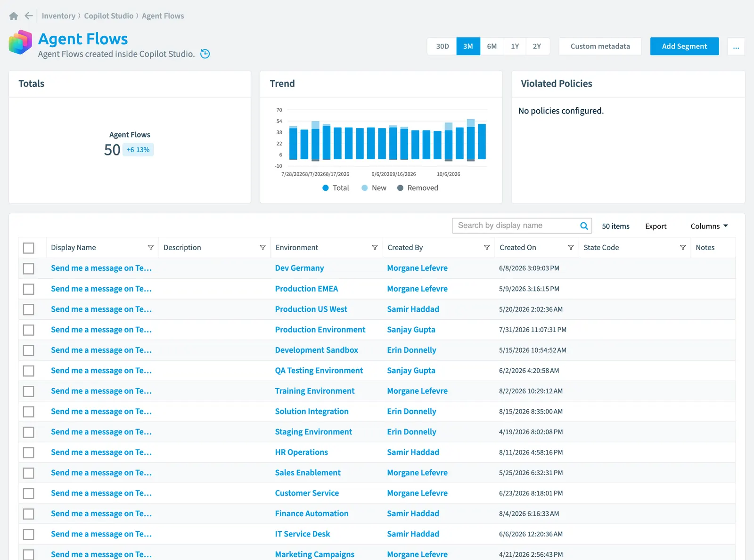This screenshot has width=754, height=560.
Task: Select the 3M time range
Action: [468, 46]
